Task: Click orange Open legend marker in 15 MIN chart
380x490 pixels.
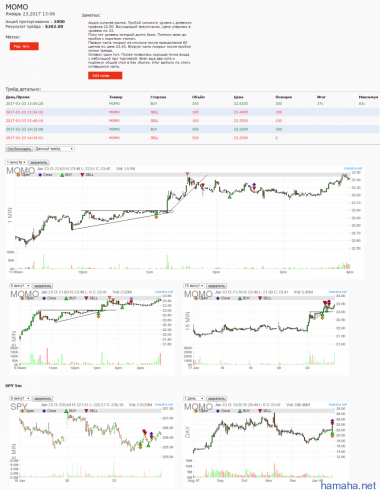Action: pyautogui.click(x=196, y=298)
